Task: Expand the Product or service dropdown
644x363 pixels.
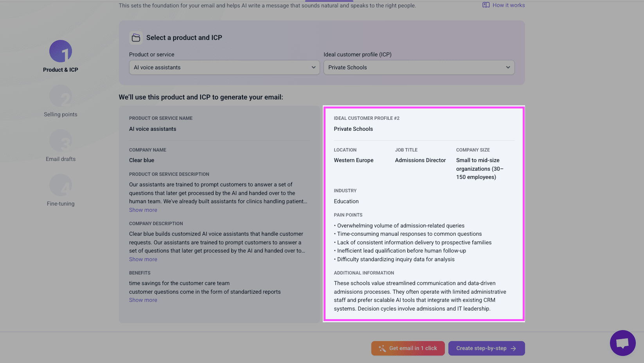Action: [224, 67]
